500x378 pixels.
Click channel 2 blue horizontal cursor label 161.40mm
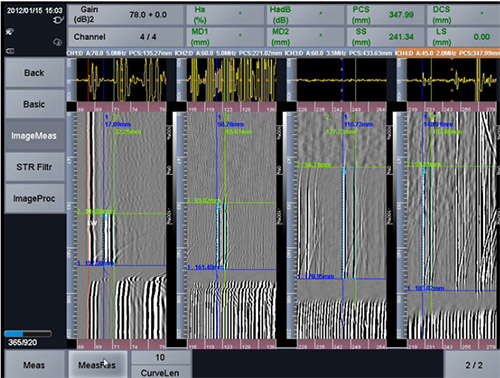[205, 267]
